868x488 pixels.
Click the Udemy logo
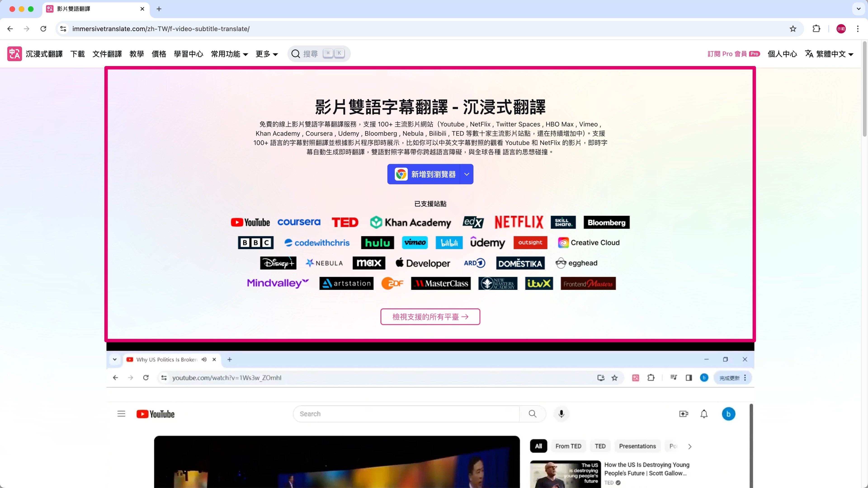488,242
